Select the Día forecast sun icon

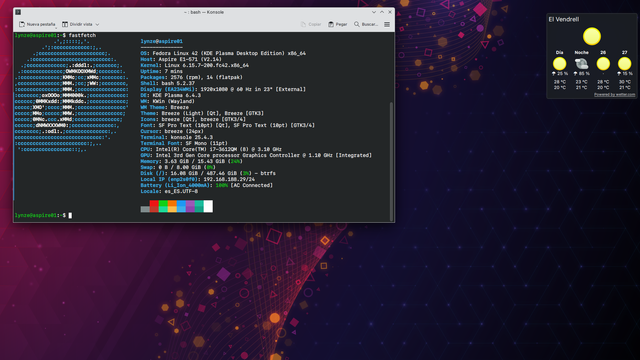559,64
